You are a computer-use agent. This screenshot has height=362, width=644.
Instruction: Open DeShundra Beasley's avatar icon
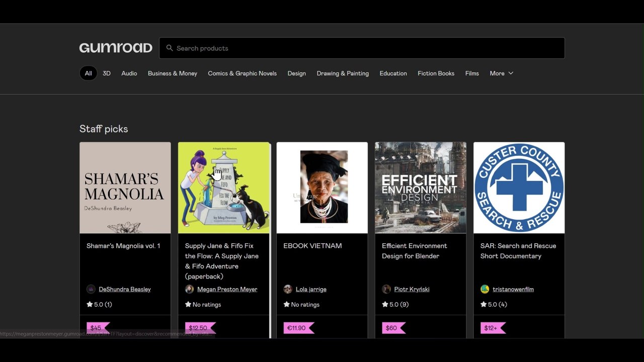pyautogui.click(x=91, y=289)
